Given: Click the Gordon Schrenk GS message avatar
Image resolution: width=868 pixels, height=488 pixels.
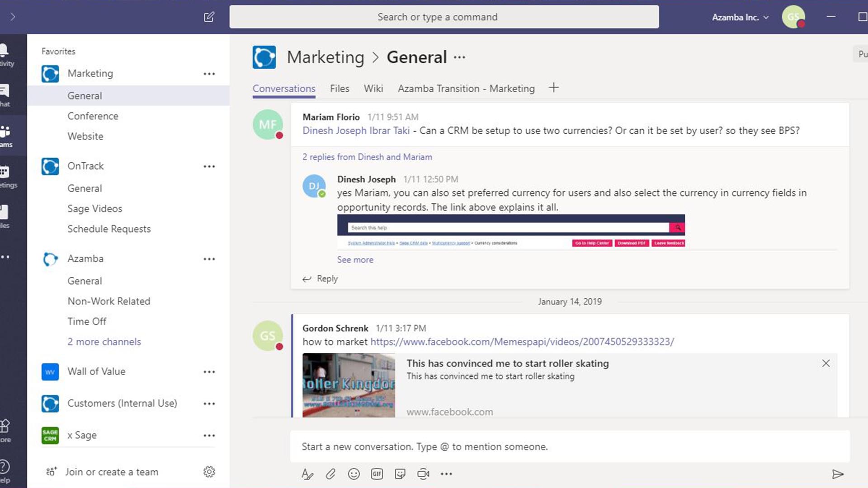Looking at the screenshot, I should (x=268, y=336).
